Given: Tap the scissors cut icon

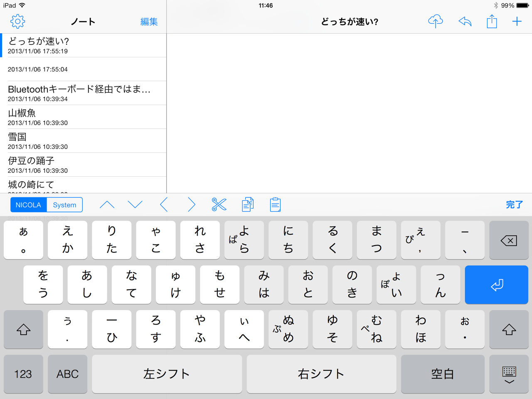Looking at the screenshot, I should tap(219, 204).
